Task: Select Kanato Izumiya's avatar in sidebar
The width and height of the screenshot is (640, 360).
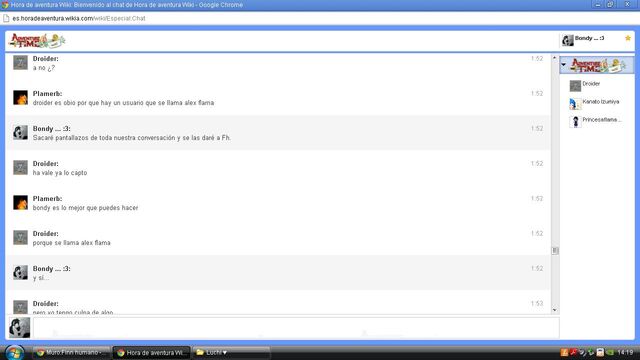Action: tap(575, 104)
